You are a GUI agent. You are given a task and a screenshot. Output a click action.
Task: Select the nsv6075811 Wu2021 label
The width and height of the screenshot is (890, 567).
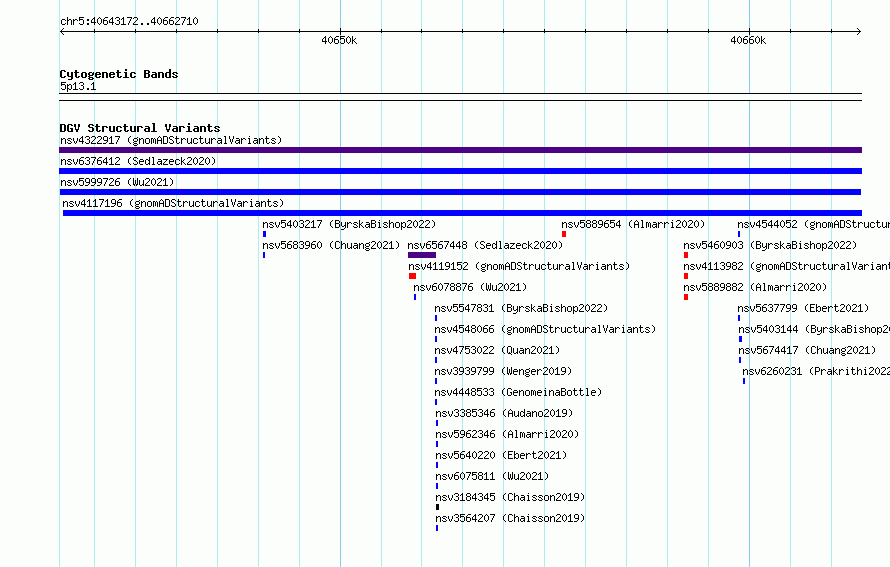(492, 476)
